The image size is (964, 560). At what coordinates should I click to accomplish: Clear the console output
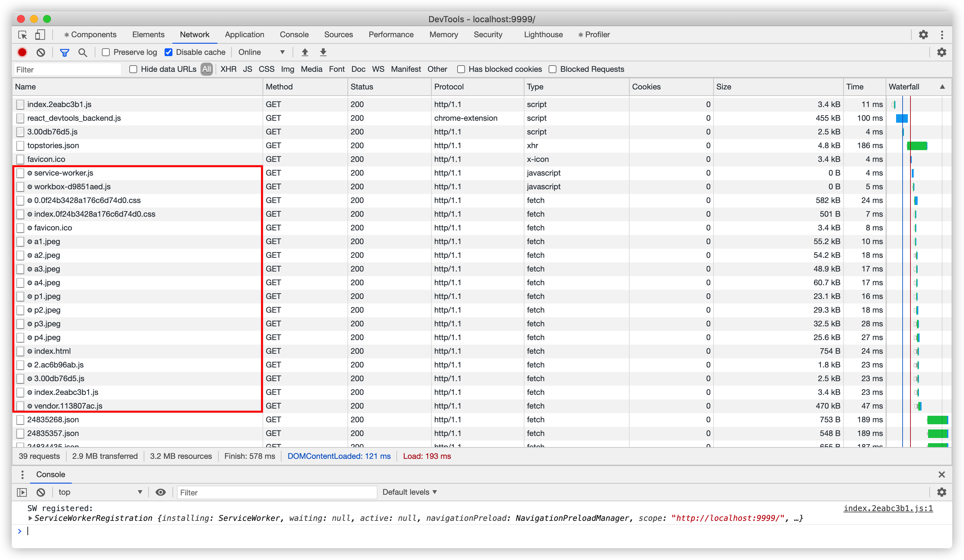[41, 492]
